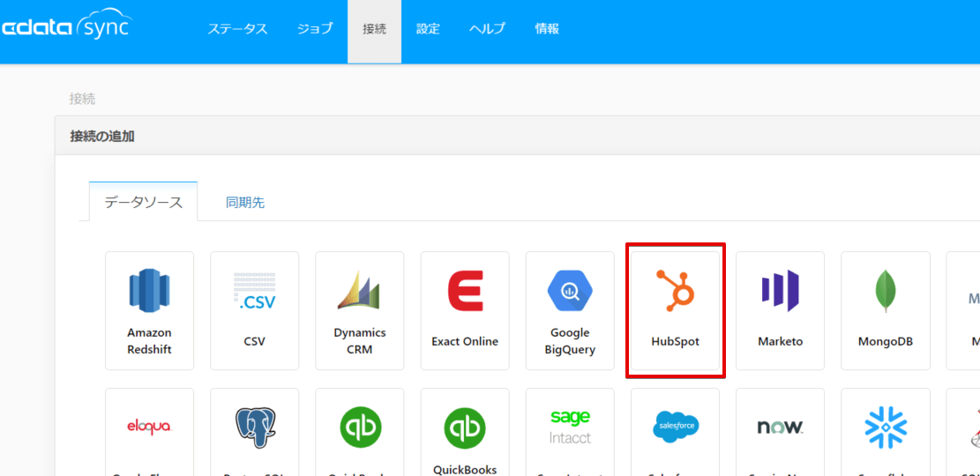Viewport: 980px width, 476px height.
Task: Switch to the 同期先 tab
Action: click(245, 203)
